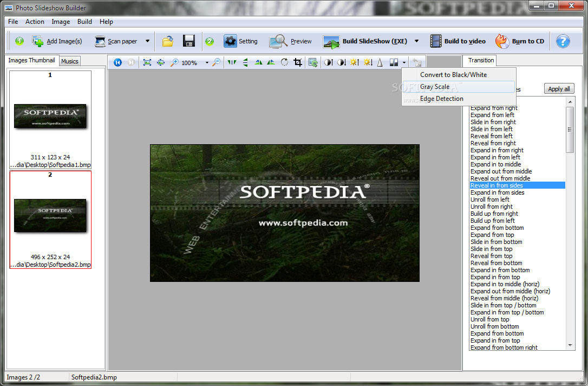The width and height of the screenshot is (588, 386).
Task: Zoom in with the plus magnifier icon
Action: (174, 62)
